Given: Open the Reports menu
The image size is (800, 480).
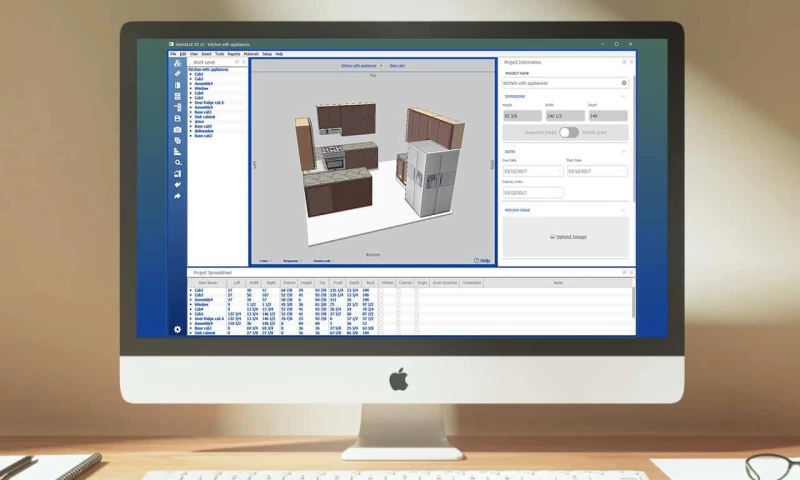Looking at the screenshot, I should pos(234,54).
